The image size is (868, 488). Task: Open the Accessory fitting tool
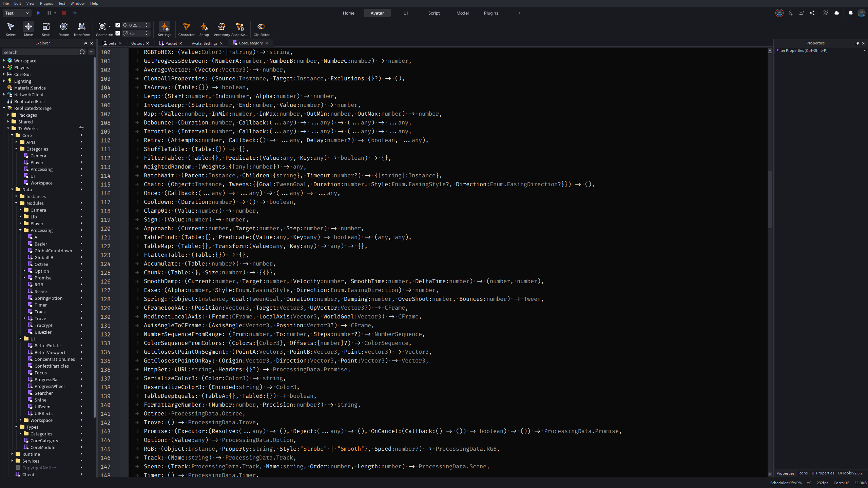222,29
